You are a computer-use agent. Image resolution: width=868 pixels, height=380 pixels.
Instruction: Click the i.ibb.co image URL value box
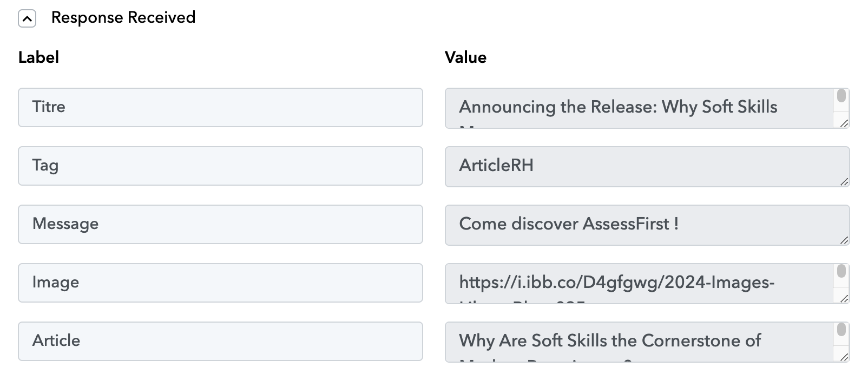[647, 284]
